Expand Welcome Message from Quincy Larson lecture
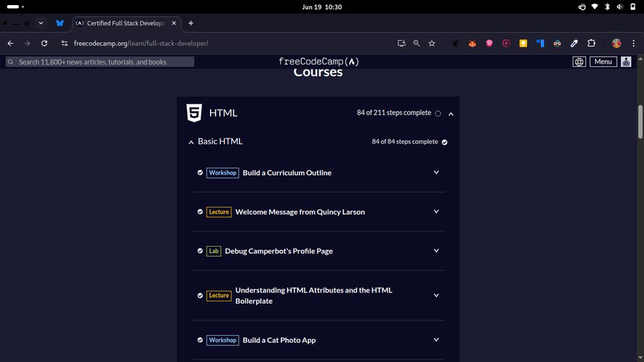This screenshot has width=644, height=362. pos(436,212)
